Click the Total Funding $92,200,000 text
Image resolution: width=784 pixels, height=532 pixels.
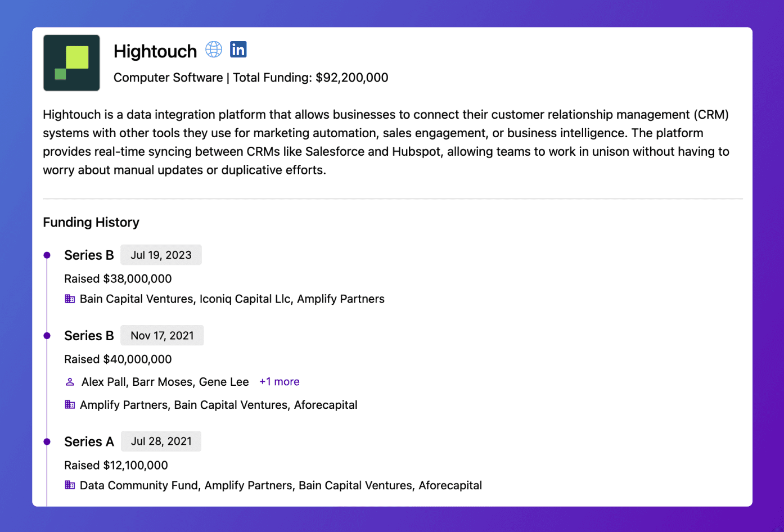click(x=310, y=78)
